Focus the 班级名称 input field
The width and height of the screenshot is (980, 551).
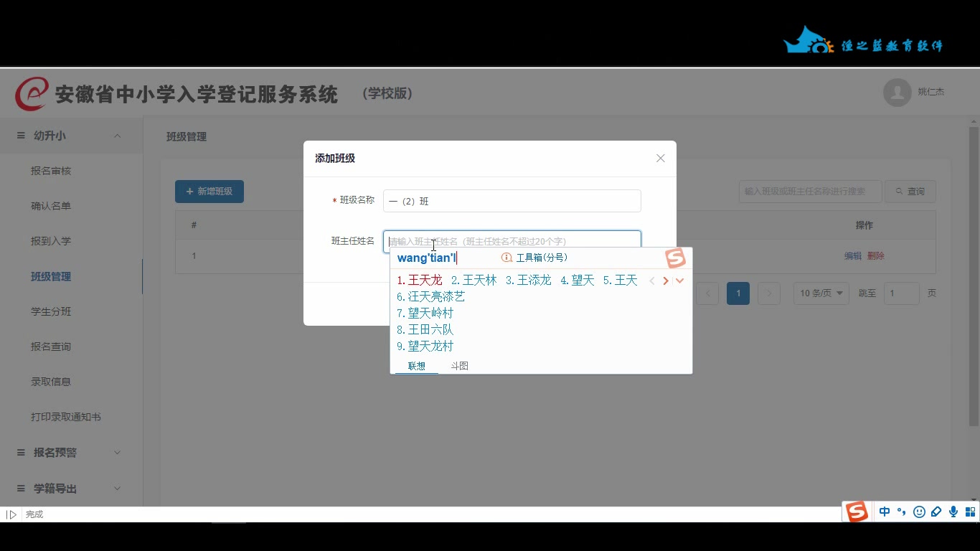(512, 201)
